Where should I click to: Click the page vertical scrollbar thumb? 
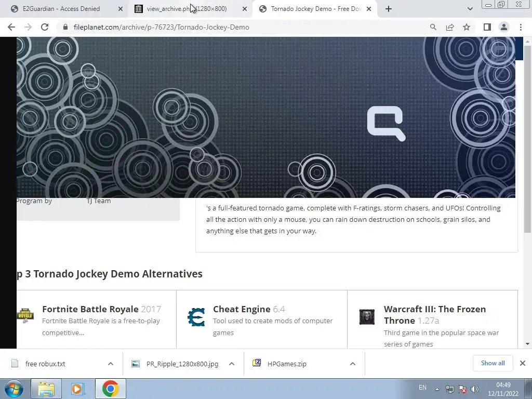[x=527, y=139]
